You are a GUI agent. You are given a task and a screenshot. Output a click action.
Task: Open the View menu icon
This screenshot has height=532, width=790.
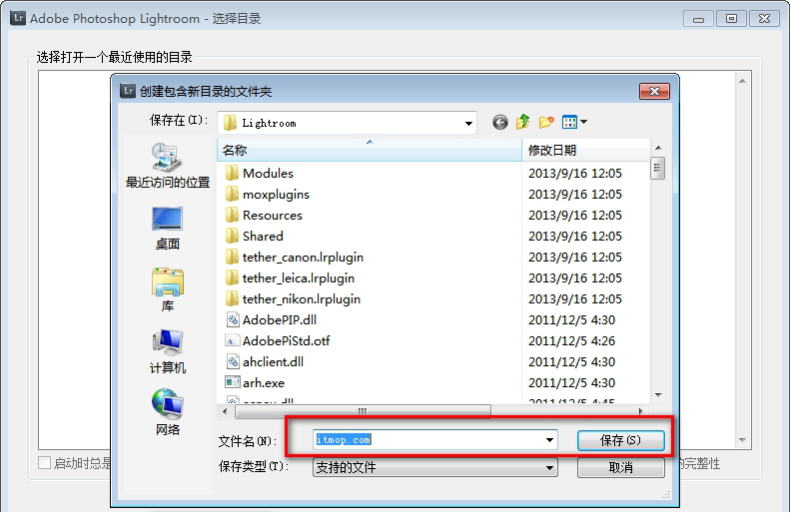pyautogui.click(x=570, y=122)
